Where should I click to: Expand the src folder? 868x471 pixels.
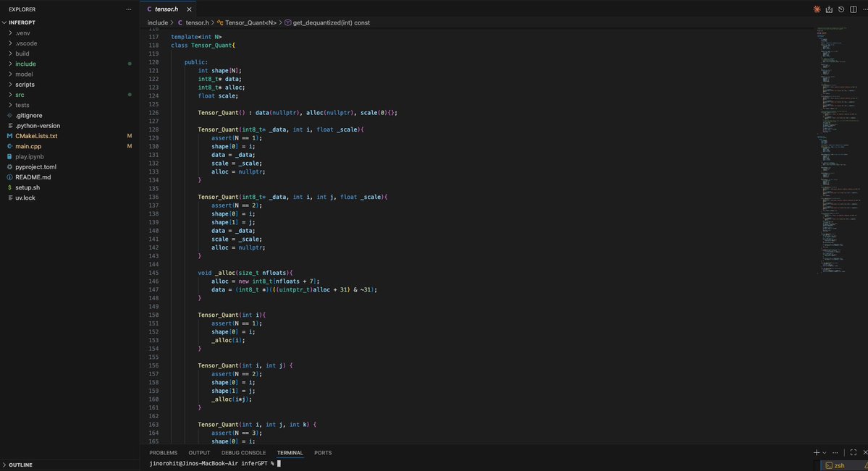tap(20, 95)
